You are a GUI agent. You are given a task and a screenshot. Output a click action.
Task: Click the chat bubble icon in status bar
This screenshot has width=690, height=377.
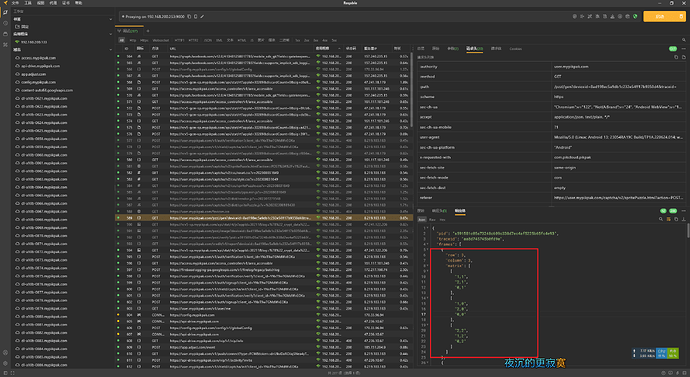click(671, 373)
